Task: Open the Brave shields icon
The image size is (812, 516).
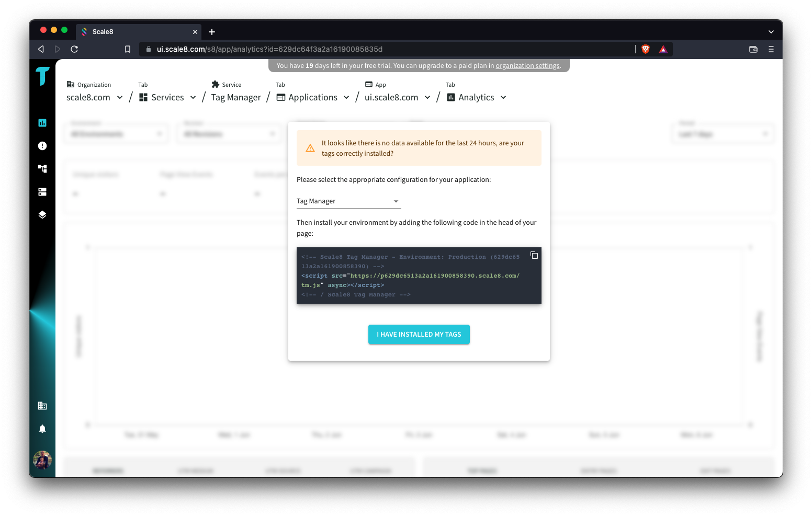Action: tap(646, 49)
